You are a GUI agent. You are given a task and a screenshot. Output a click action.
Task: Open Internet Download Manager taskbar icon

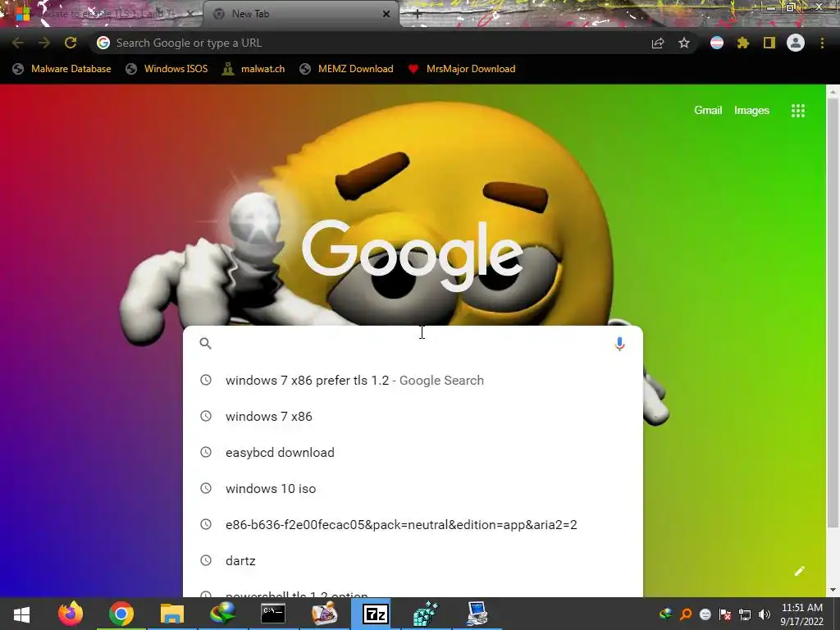pyautogui.click(x=223, y=614)
